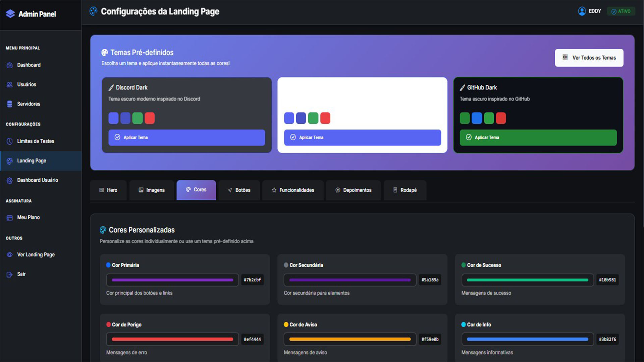Click the Meu Plano card icon
Image resolution: width=644 pixels, height=362 pixels.
tap(10, 218)
